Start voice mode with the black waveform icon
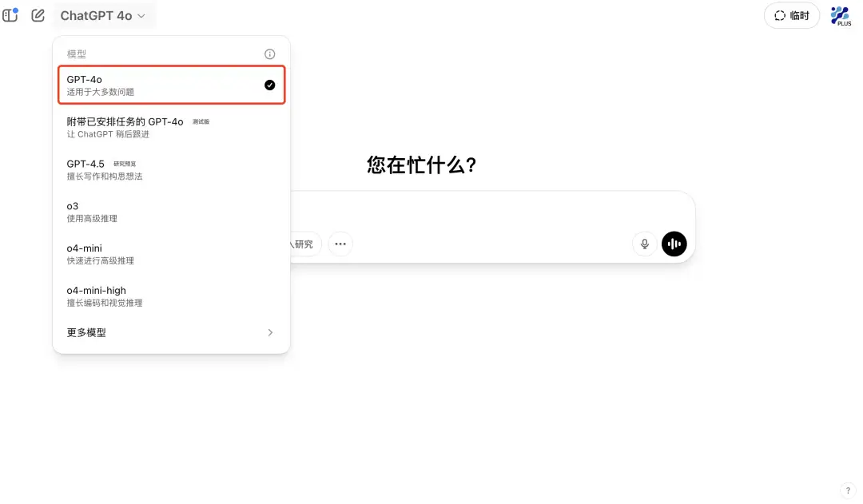Screen dimensions: 863x504 674,244
